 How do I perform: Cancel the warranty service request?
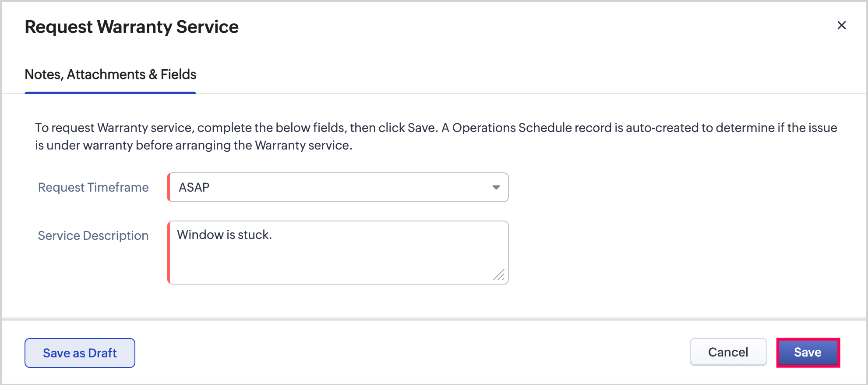(728, 352)
